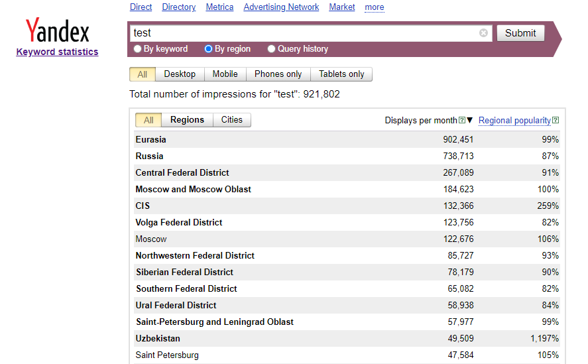This screenshot has width=588, height=364.
Task: Show Regions tab in results table
Action: (187, 120)
